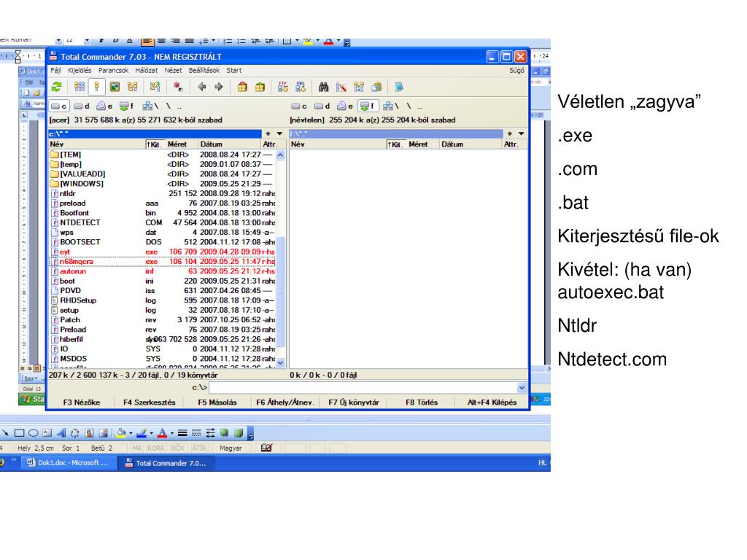Select drive c in right panel
The height and width of the screenshot is (560, 747).
pyautogui.click(x=300, y=106)
